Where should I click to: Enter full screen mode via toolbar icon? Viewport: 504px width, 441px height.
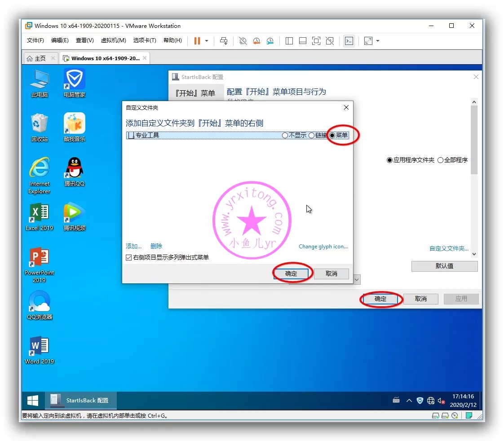316,41
